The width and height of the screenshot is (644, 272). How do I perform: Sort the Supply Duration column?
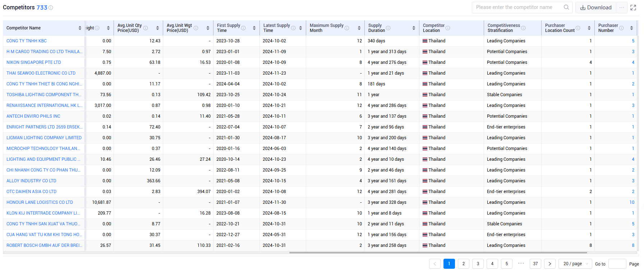pyautogui.click(x=414, y=28)
